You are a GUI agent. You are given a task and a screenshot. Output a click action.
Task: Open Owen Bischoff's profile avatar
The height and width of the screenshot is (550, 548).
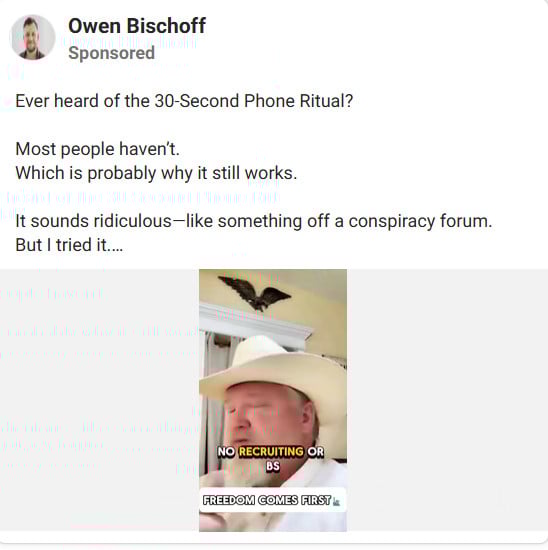33,37
